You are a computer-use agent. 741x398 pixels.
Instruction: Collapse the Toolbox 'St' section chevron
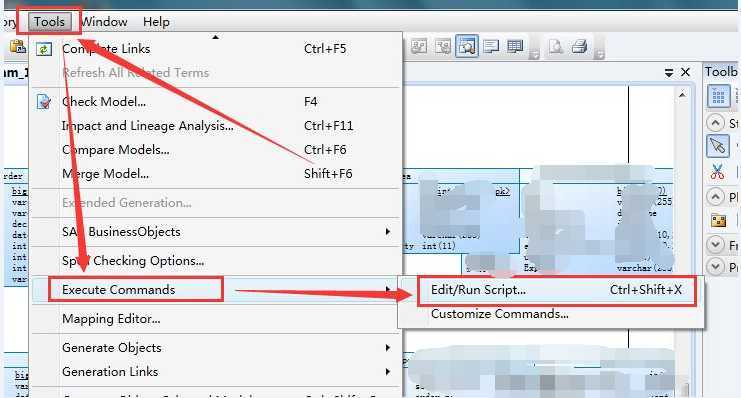click(715, 123)
